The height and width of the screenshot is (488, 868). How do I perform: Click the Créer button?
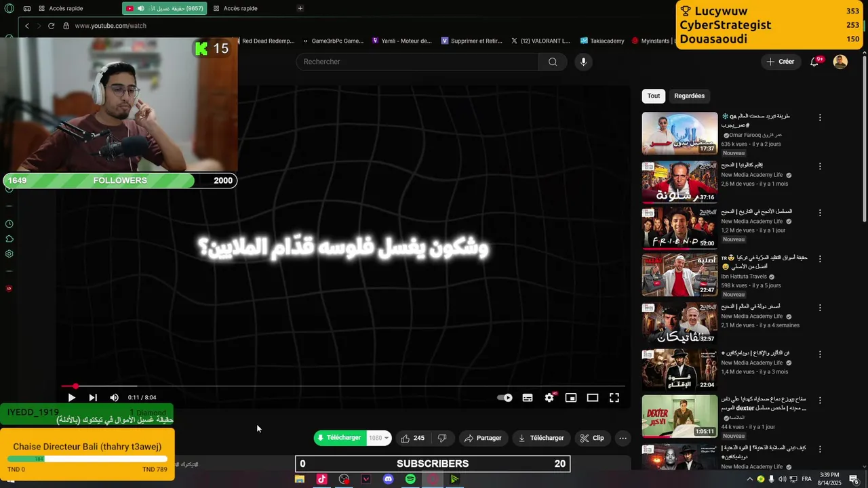coord(780,62)
